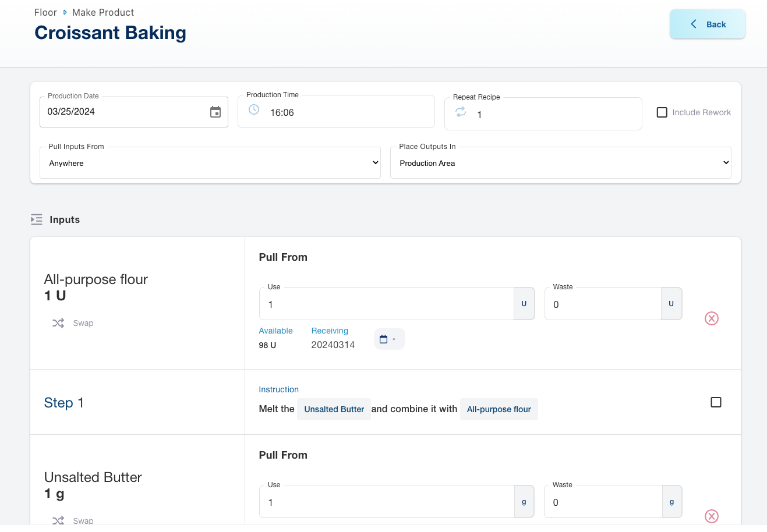This screenshot has width=767, height=532.
Task: Click the calendar date chip beside Receiving
Action: (388, 339)
